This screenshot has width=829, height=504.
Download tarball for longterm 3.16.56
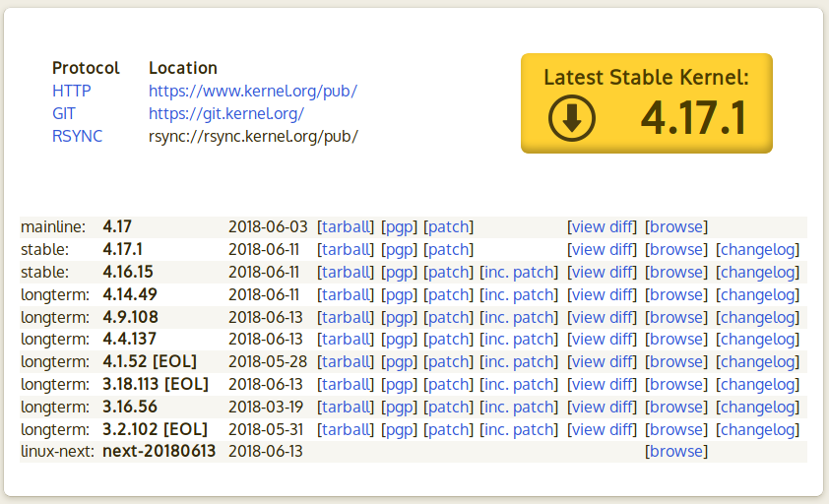click(346, 408)
